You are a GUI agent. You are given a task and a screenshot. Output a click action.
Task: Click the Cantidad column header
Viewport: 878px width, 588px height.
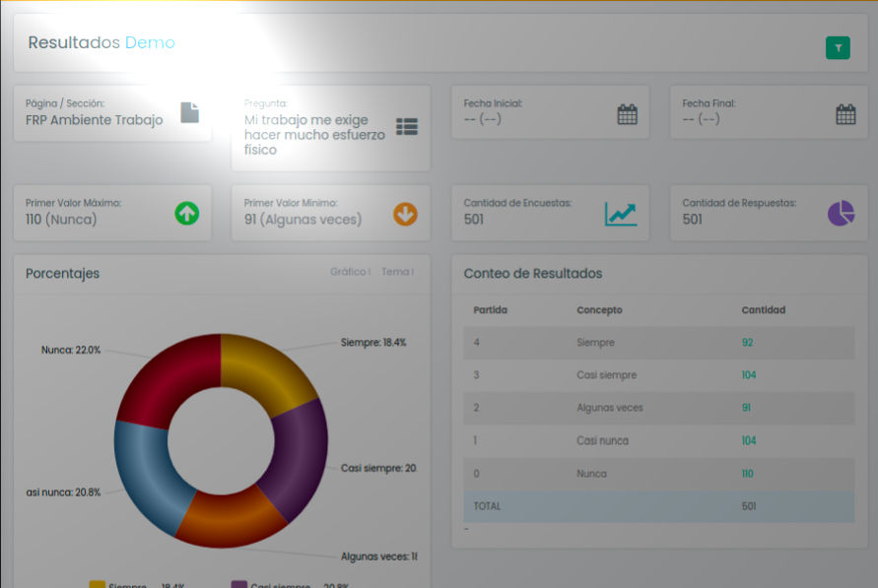[x=763, y=310]
